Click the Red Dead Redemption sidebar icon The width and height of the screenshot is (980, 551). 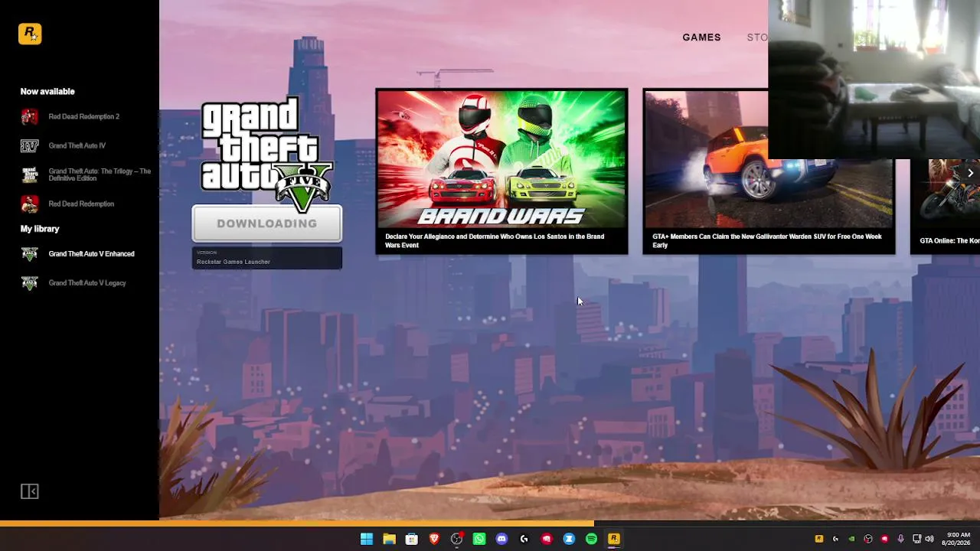click(x=29, y=204)
